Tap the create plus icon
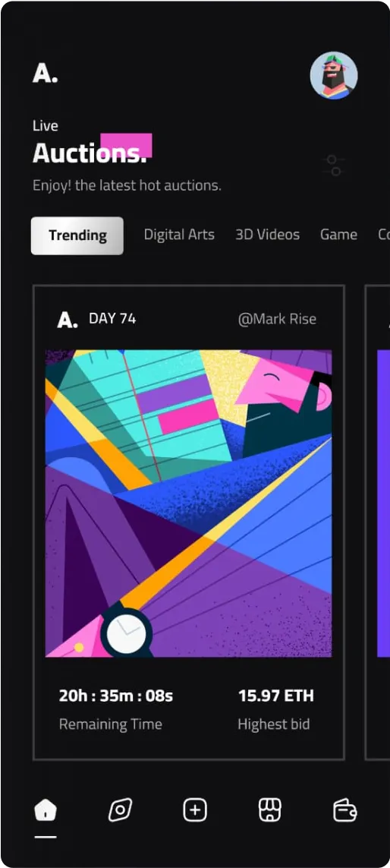The image size is (390, 868). pos(195,811)
